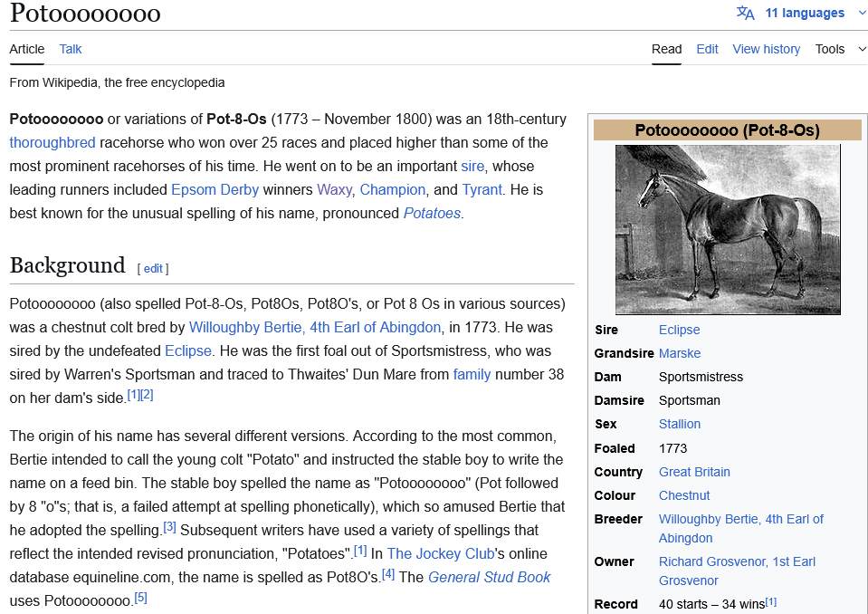Image resolution: width=868 pixels, height=614 pixels.
Task: Follow the thoroughbred link
Action: [x=52, y=143]
